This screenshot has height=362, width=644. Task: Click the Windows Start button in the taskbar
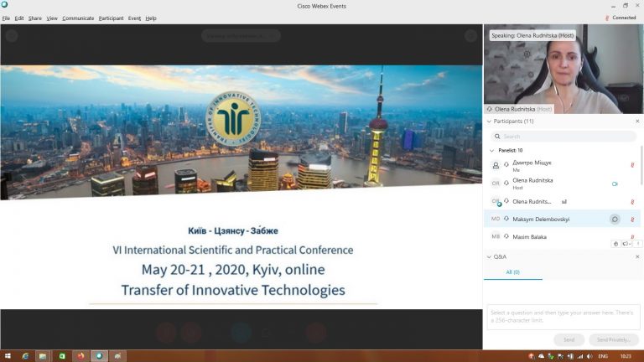[x=7, y=356]
